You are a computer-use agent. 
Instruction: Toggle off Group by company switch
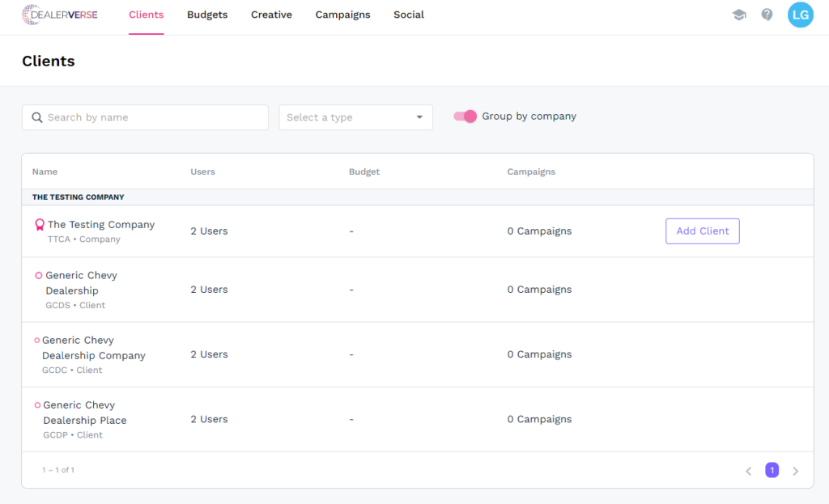click(466, 116)
